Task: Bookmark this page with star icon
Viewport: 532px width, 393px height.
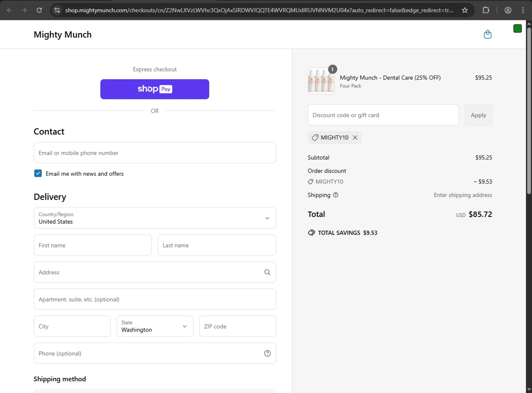Action: pos(465,10)
